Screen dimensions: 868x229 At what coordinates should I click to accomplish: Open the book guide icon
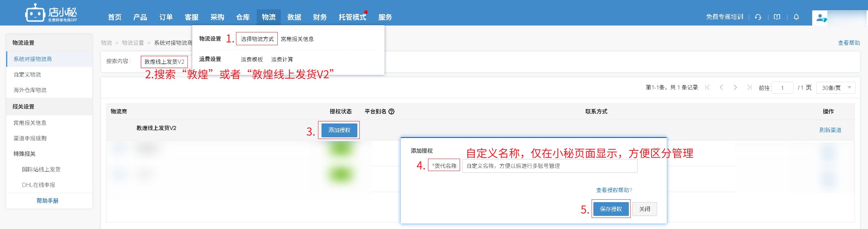coord(777,17)
